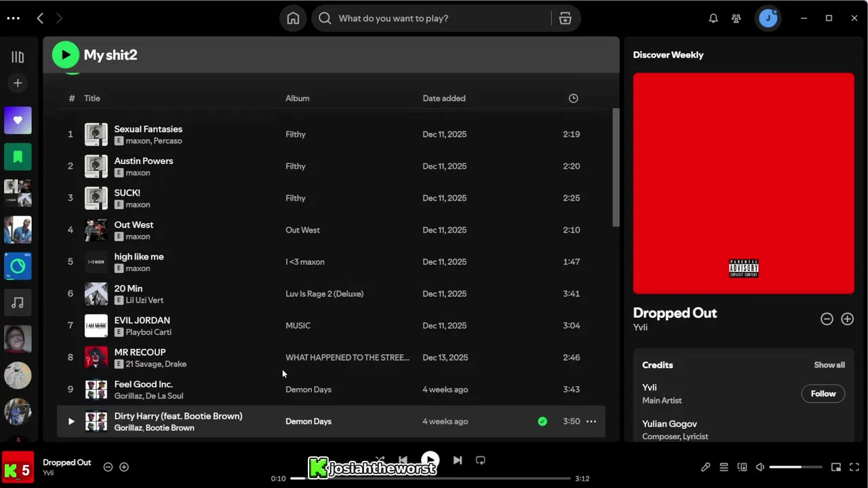This screenshot has width=868, height=488.
Task: Click the red Dropped Out album cover
Action: pos(743,183)
